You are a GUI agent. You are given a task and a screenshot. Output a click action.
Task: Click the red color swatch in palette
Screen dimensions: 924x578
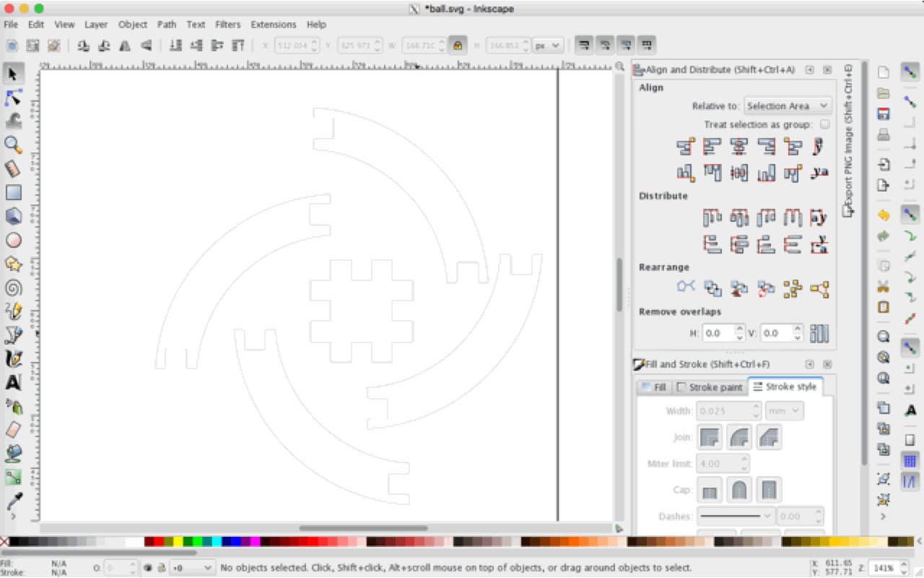(x=159, y=542)
